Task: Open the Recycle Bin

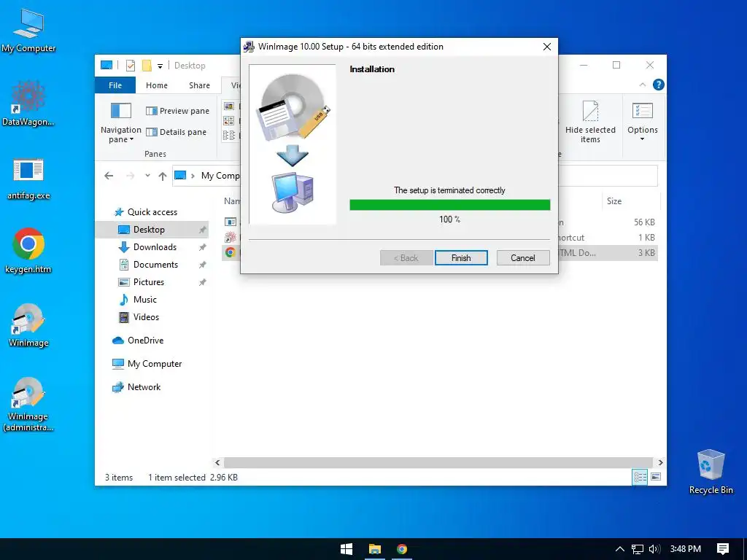Action: (x=711, y=472)
